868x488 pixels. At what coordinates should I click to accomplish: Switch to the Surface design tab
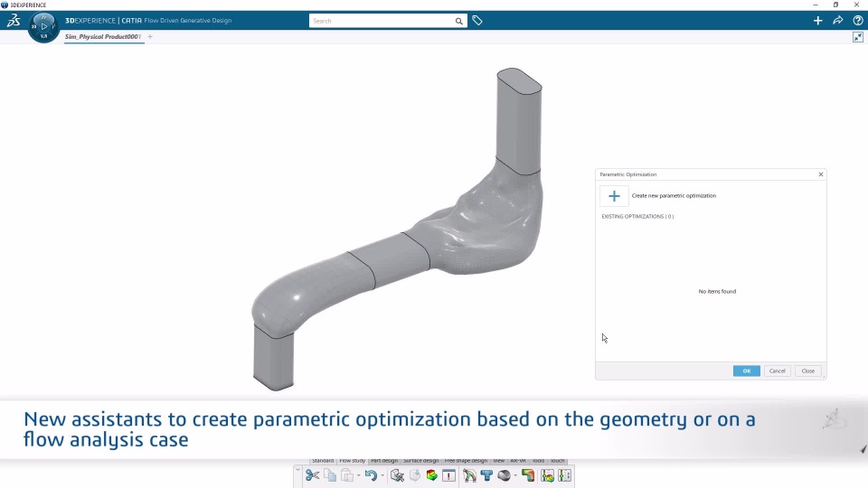tap(420, 460)
